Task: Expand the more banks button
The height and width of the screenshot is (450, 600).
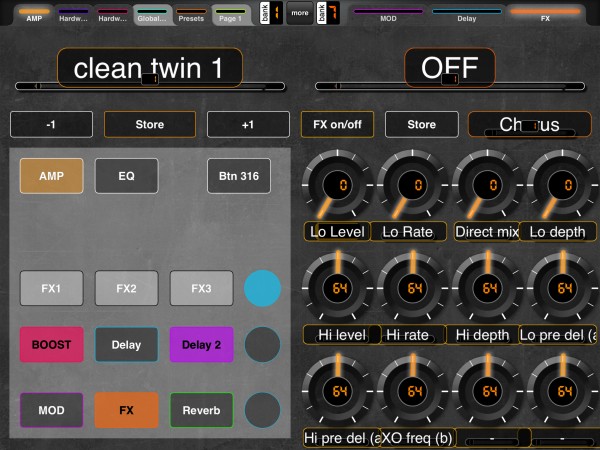Action: (x=300, y=13)
